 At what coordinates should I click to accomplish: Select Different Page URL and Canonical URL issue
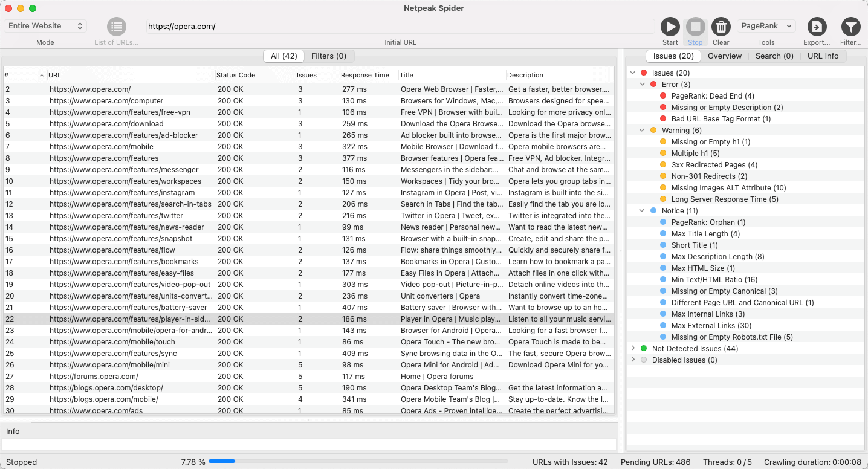[743, 303]
